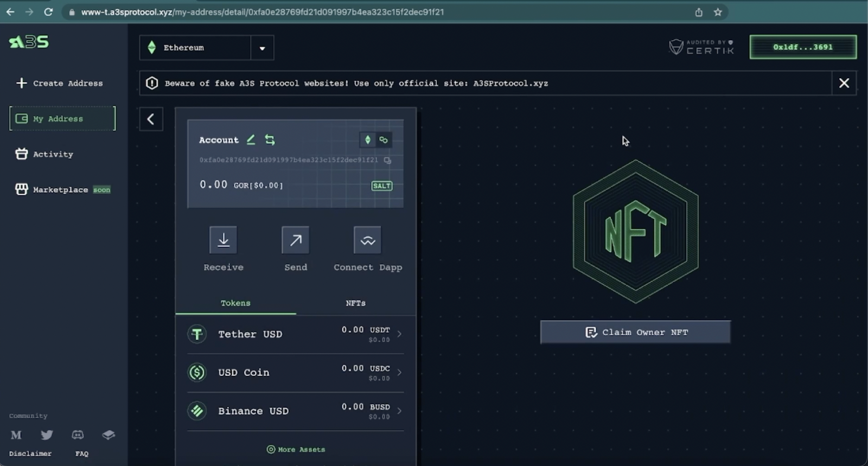
Task: Click the My Address wallet icon
Action: pyautogui.click(x=22, y=118)
